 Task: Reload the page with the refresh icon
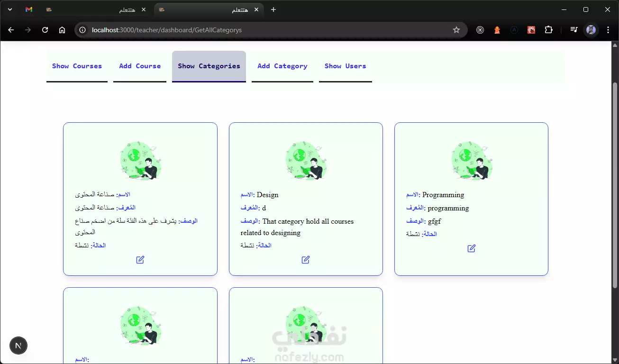[x=45, y=30]
